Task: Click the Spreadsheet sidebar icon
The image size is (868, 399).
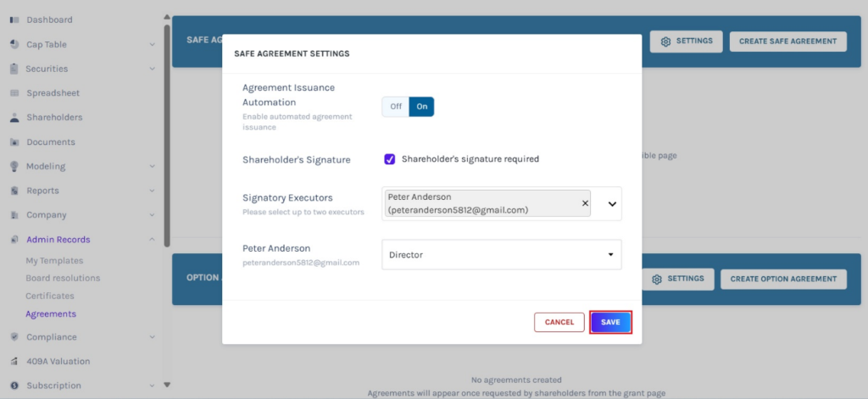Action: pyautogui.click(x=14, y=93)
